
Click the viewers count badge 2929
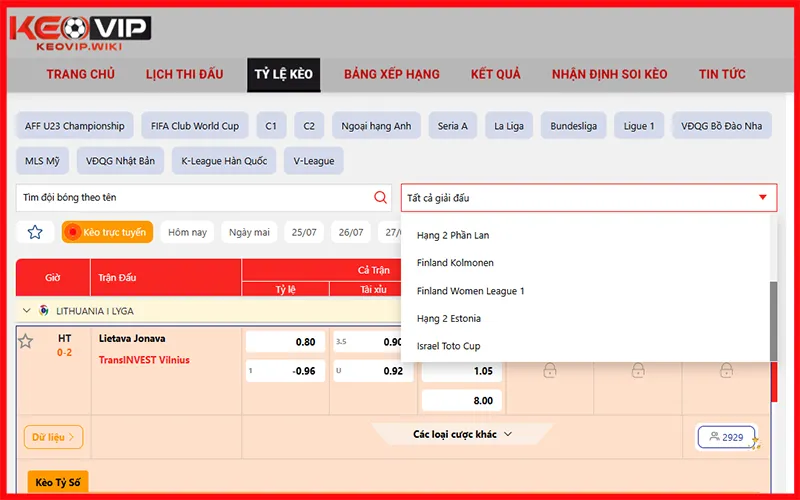click(726, 437)
